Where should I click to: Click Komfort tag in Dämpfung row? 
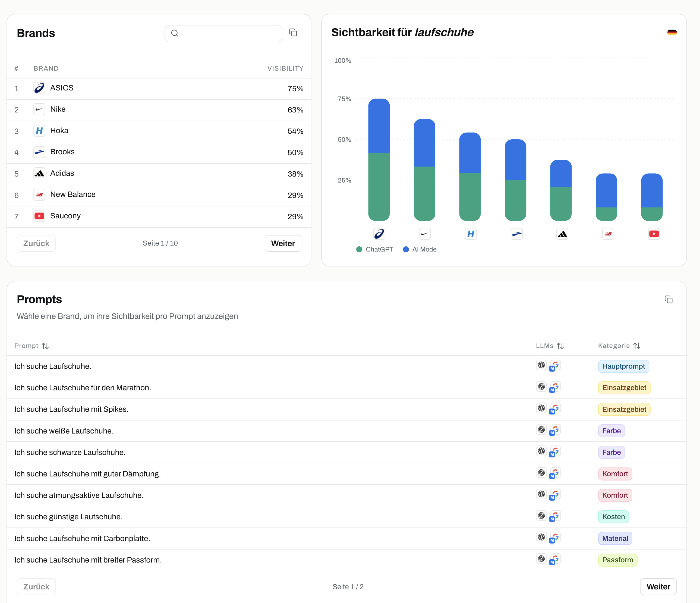[615, 474]
